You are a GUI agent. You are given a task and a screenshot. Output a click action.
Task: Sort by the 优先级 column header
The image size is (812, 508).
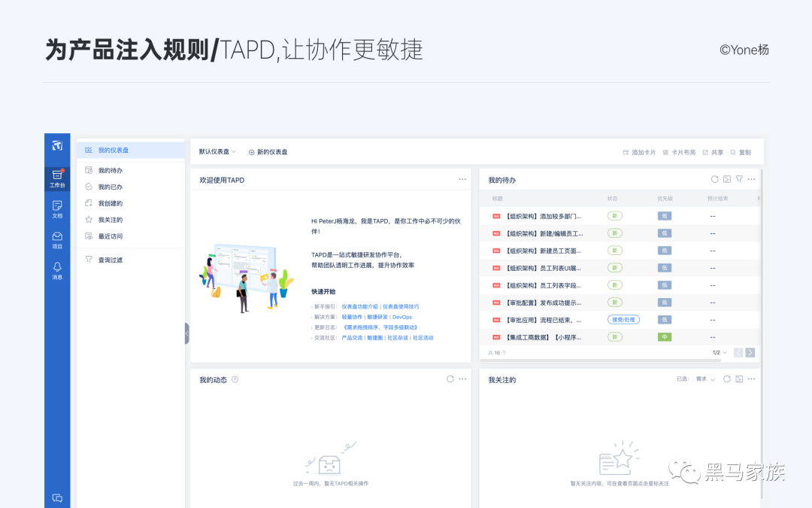click(665, 199)
